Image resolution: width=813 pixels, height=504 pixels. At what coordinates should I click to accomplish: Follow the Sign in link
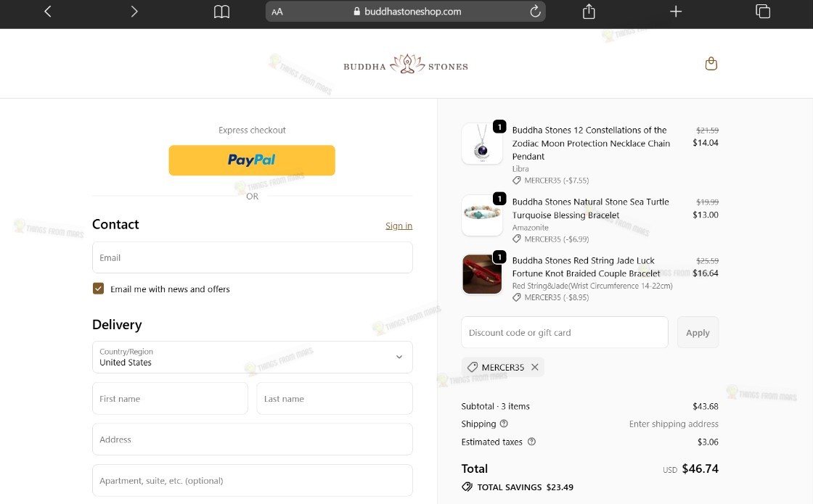[399, 226]
